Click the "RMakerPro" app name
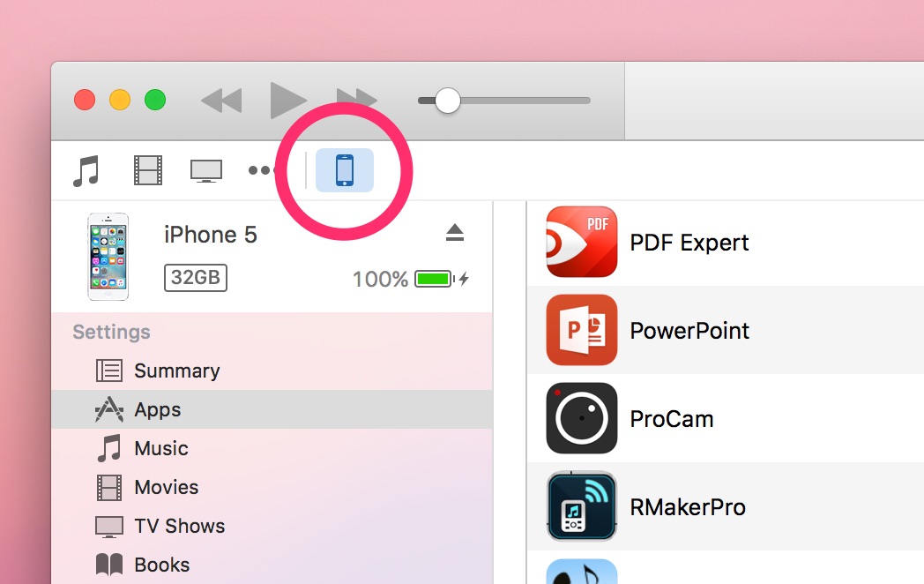The image size is (924, 584). tap(688, 506)
